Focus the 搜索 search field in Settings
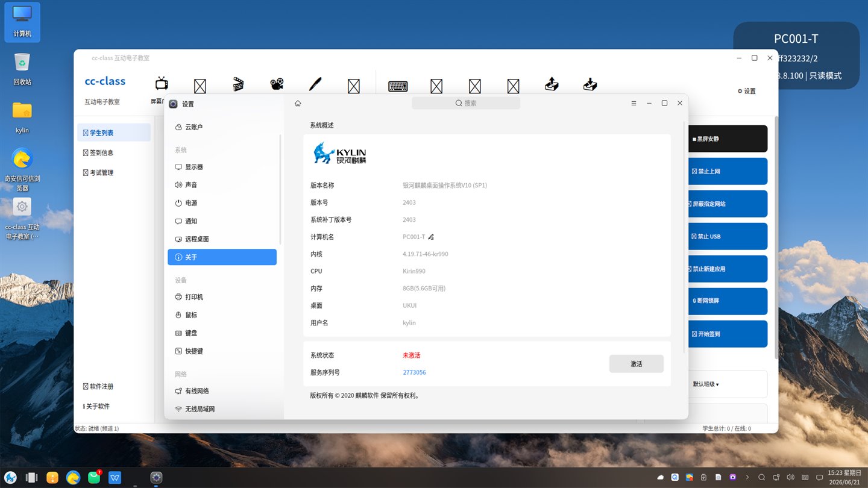Image resolution: width=868 pixels, height=488 pixels. click(466, 103)
